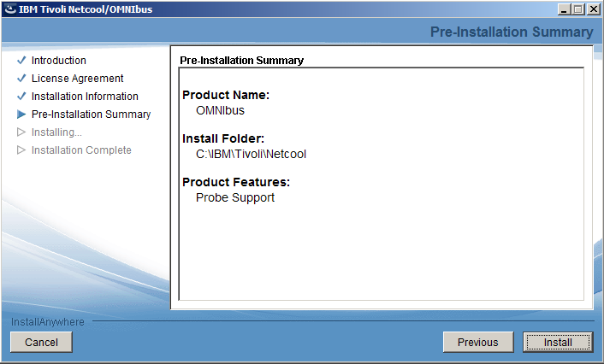Click the InstallAnywhere label

tap(47, 322)
